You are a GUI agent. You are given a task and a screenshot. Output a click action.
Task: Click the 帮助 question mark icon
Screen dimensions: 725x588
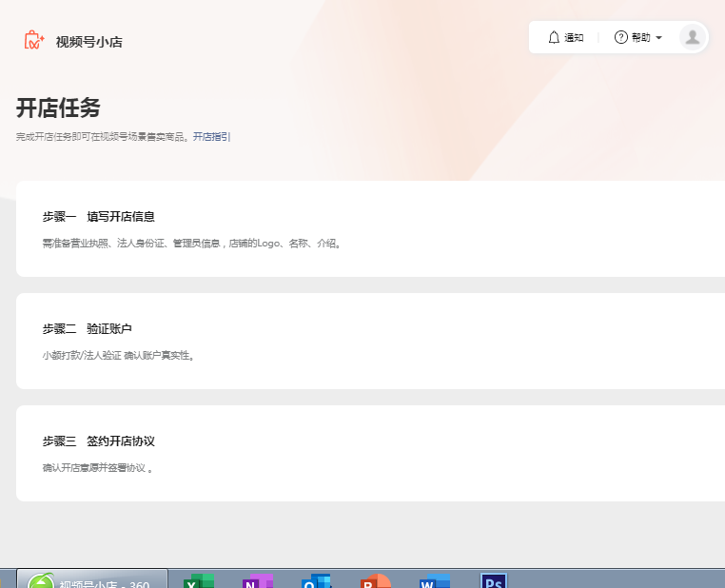(x=621, y=37)
